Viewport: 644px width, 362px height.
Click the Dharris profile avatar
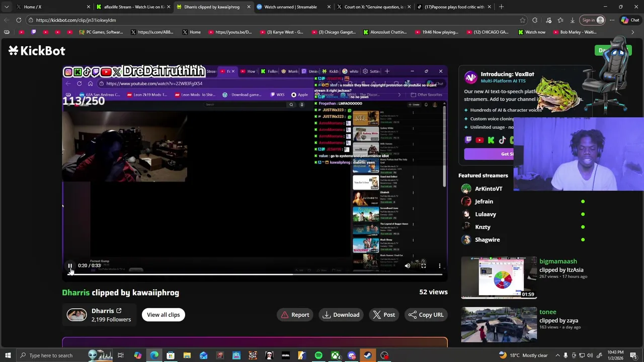tap(77, 315)
